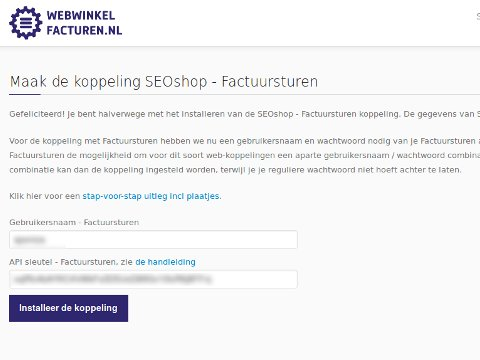Click the blurred username value in the first field
This screenshot has width=480, height=360.
click(30, 240)
